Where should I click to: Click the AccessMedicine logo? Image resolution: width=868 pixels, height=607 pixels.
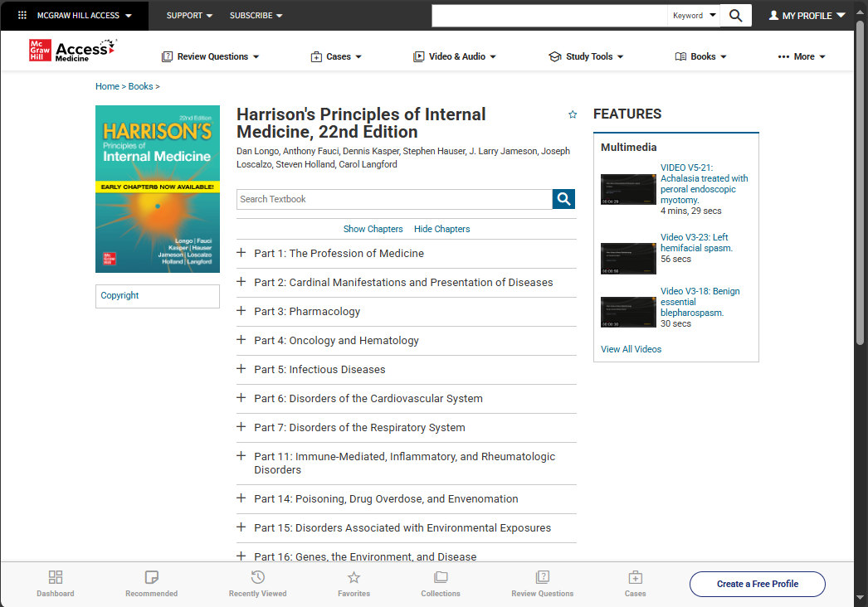[73, 51]
